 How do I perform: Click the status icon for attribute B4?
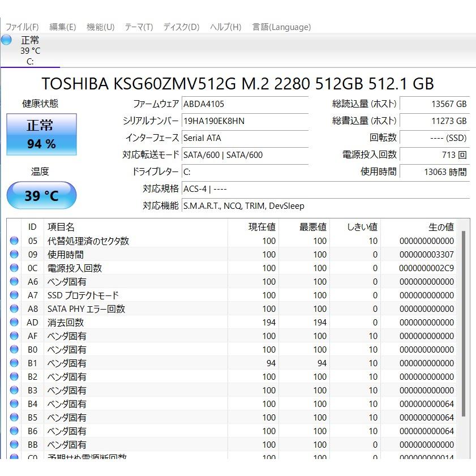pyautogui.click(x=14, y=404)
